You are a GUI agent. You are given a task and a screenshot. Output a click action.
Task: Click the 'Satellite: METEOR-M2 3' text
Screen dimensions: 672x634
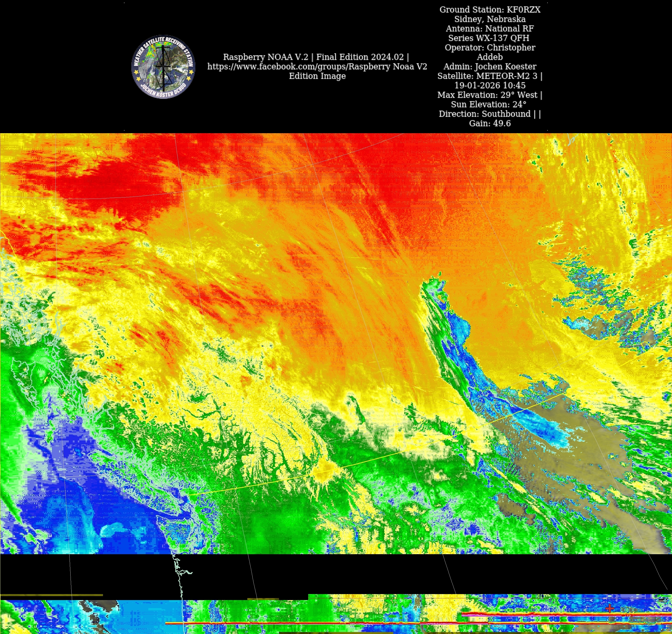point(487,76)
